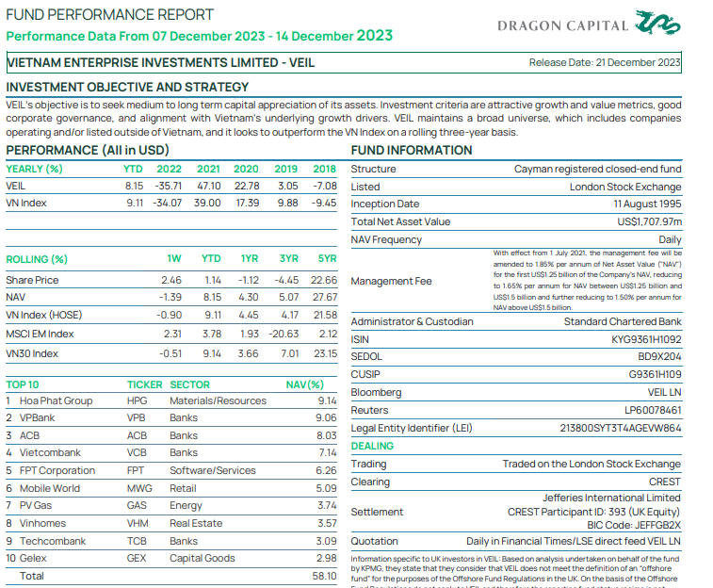713x588 pixels.
Task: Select 'BIC Code: JEFFGB2X' text
Action: [x=634, y=525]
